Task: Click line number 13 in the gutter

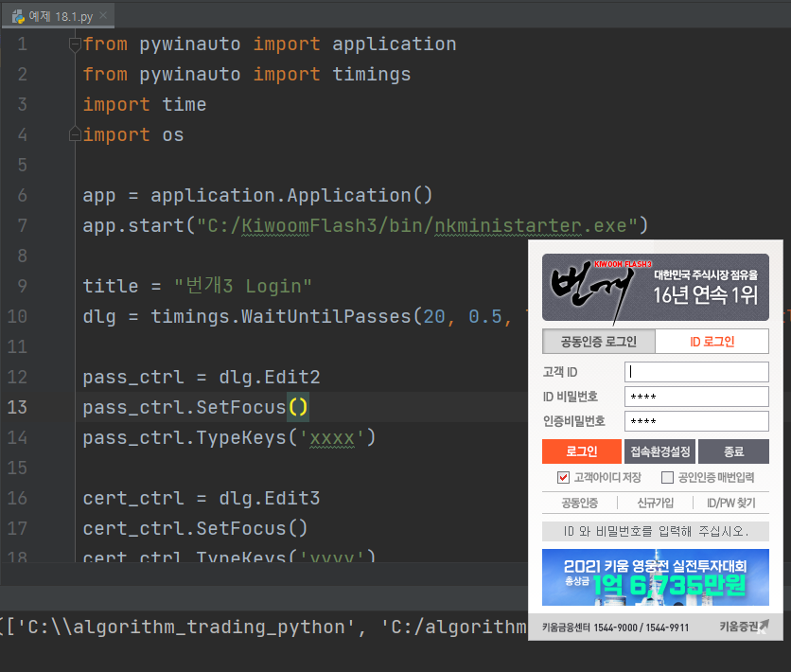Action: 17,407
